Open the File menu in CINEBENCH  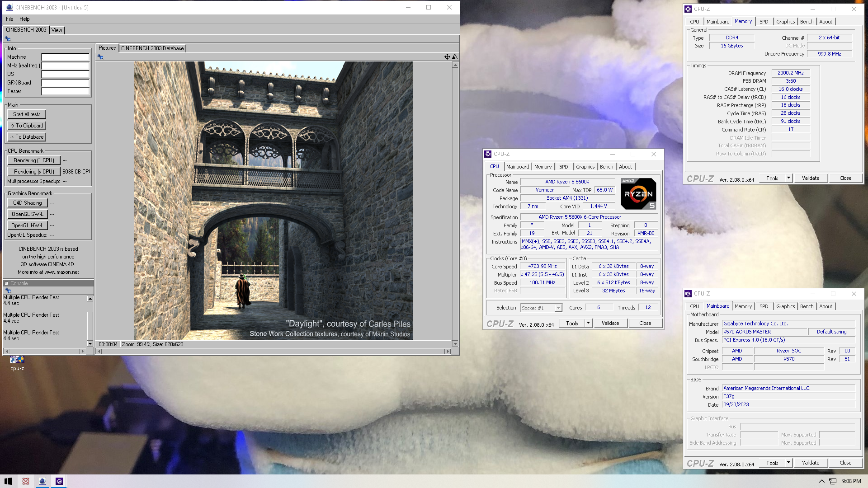tap(9, 19)
